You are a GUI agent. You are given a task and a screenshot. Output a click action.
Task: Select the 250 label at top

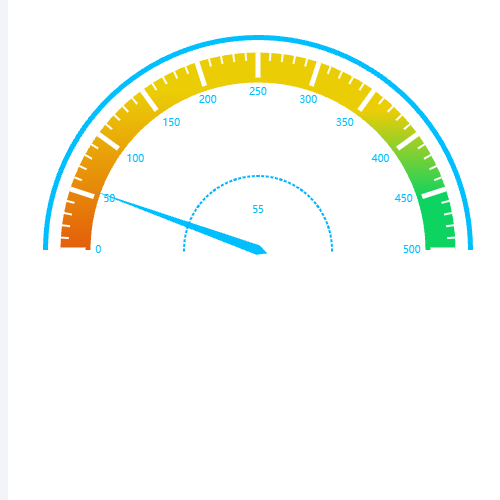pyautogui.click(x=258, y=91)
